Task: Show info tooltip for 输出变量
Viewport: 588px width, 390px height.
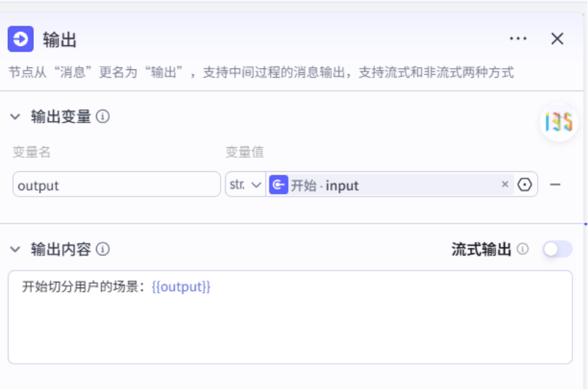Action: pyautogui.click(x=103, y=117)
